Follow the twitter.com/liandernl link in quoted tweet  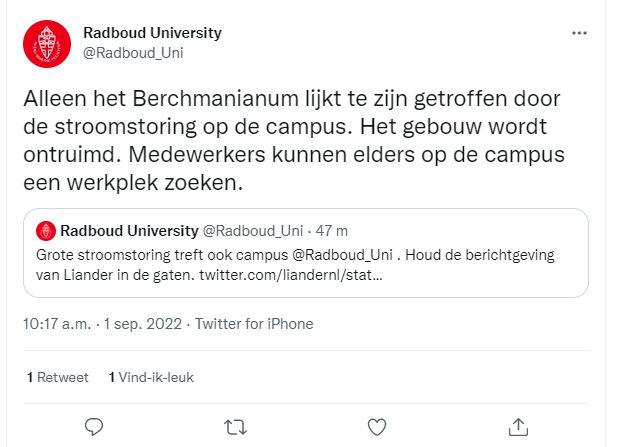(291, 275)
